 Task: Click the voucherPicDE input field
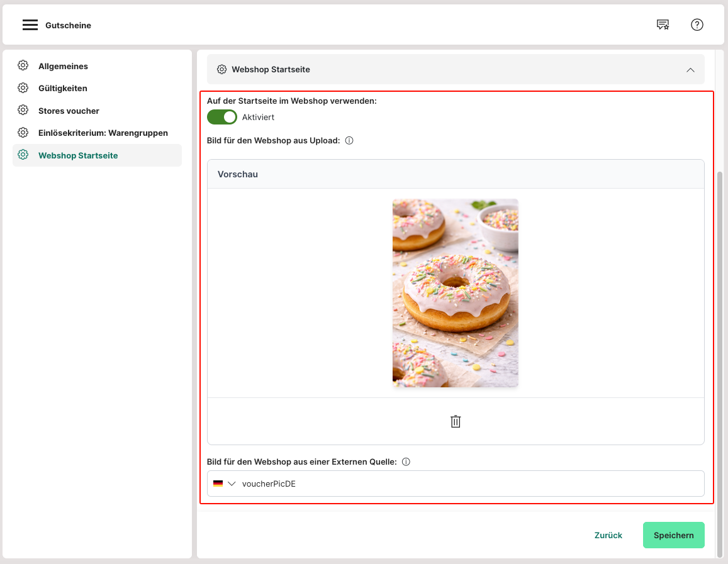[x=466, y=484]
